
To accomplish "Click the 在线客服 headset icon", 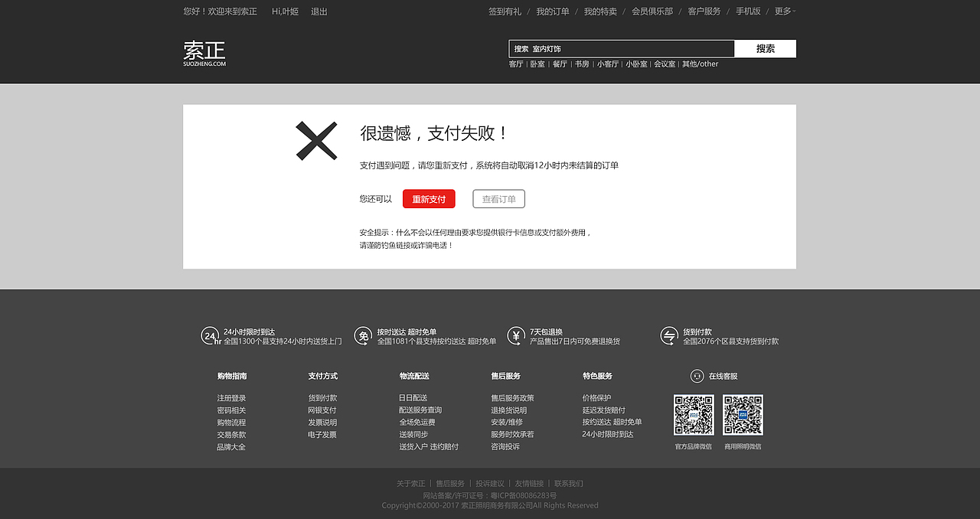I will pyautogui.click(x=697, y=376).
